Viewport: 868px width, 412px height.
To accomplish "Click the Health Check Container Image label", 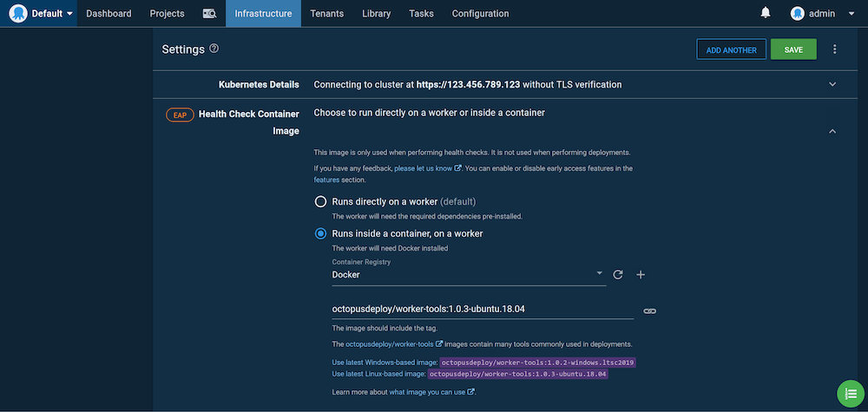I will point(248,122).
